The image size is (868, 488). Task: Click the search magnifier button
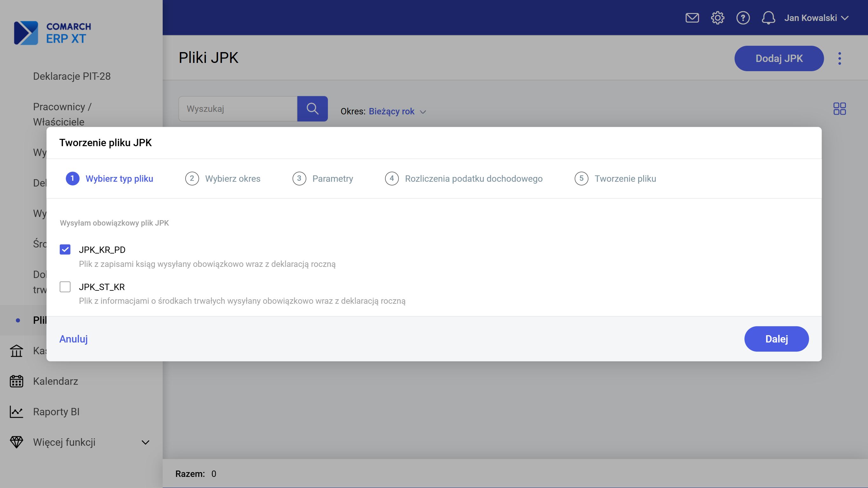point(312,109)
